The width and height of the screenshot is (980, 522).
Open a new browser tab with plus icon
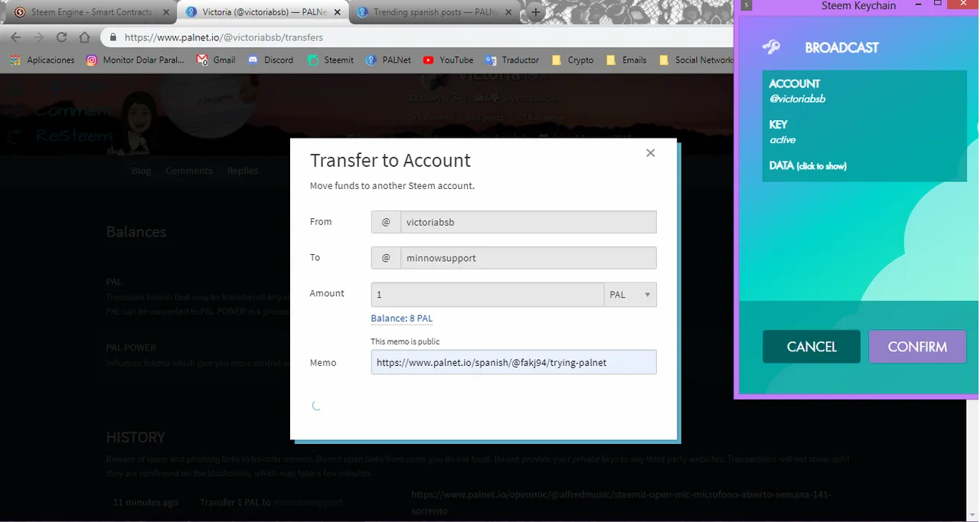(x=536, y=12)
